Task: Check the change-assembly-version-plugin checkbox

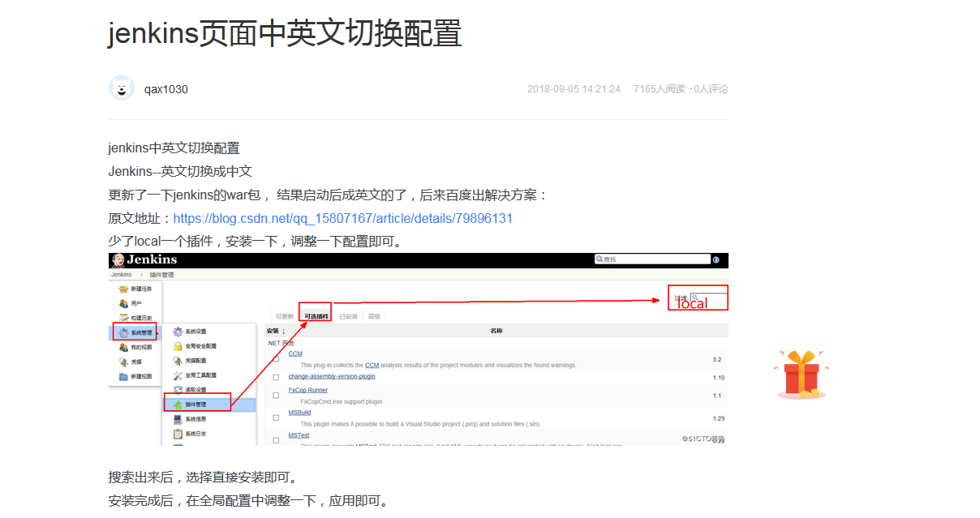Action: [x=276, y=377]
